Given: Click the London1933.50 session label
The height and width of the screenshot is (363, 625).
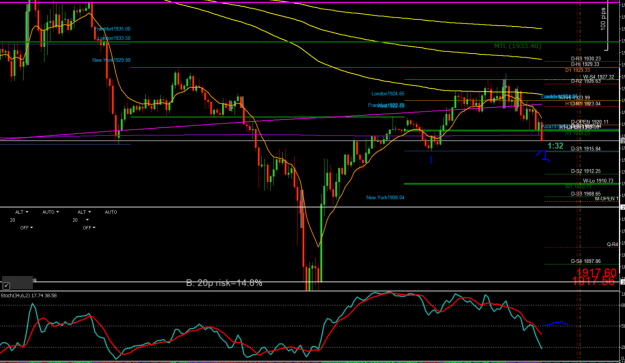Looking at the screenshot, I should tap(114, 38).
